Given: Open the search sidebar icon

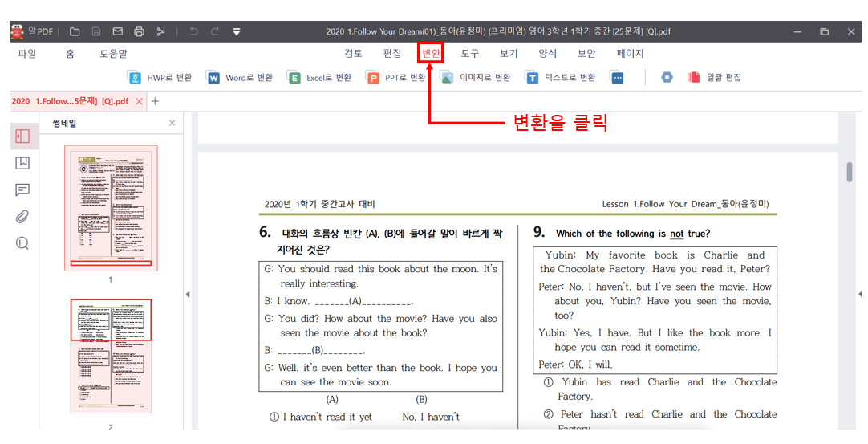Looking at the screenshot, I should 22,243.
